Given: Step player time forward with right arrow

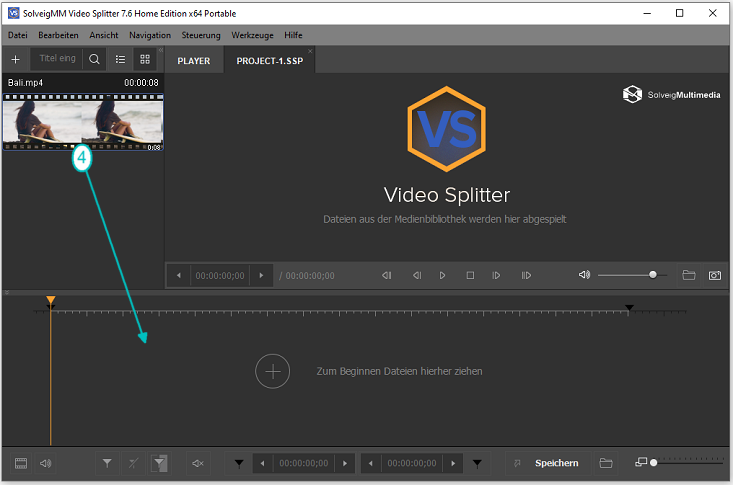Looking at the screenshot, I should pos(261,275).
